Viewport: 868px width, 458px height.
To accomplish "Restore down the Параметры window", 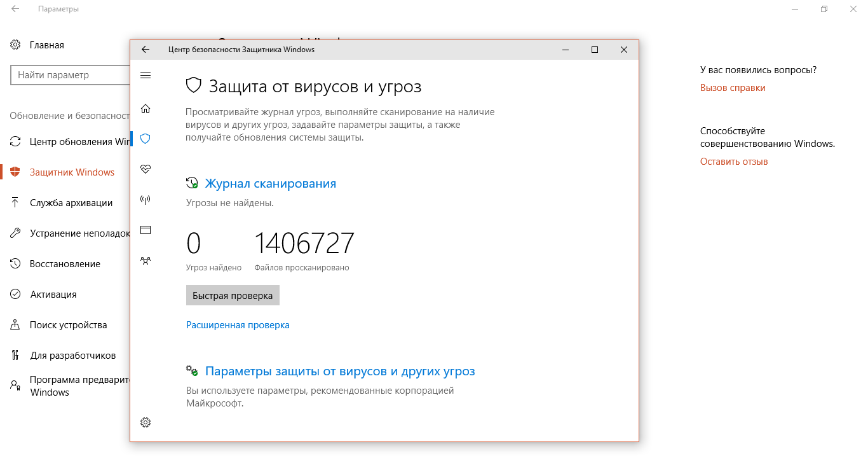I will coord(824,10).
